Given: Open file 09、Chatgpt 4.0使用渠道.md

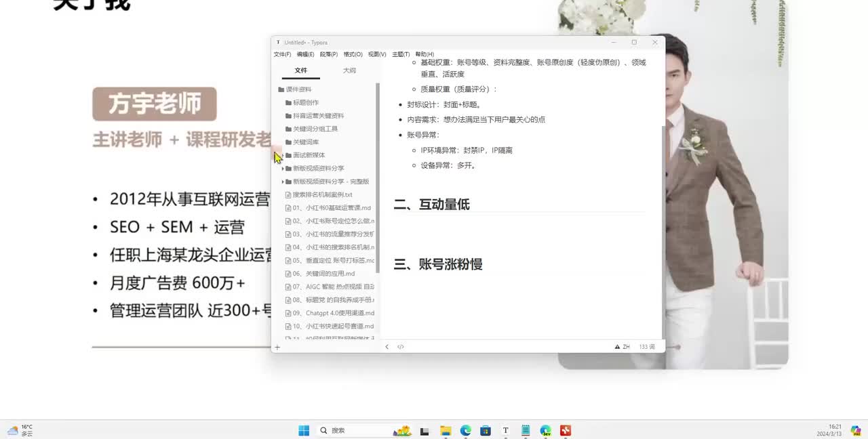Looking at the screenshot, I should pyautogui.click(x=330, y=313).
